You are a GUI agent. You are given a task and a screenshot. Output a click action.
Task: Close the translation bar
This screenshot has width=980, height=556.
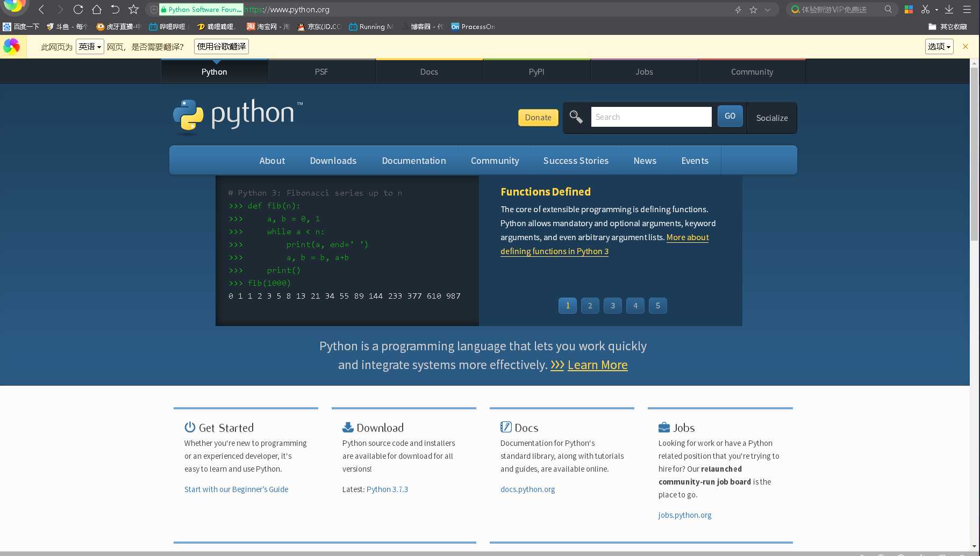(965, 47)
